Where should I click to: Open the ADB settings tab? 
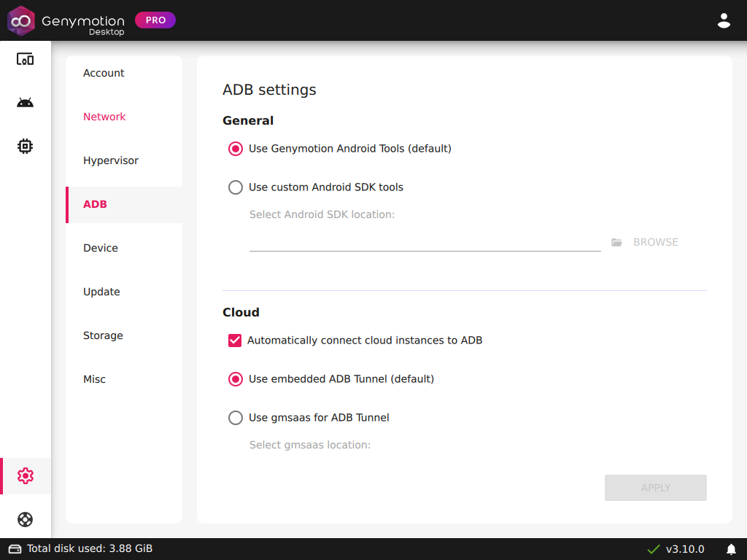click(124, 204)
